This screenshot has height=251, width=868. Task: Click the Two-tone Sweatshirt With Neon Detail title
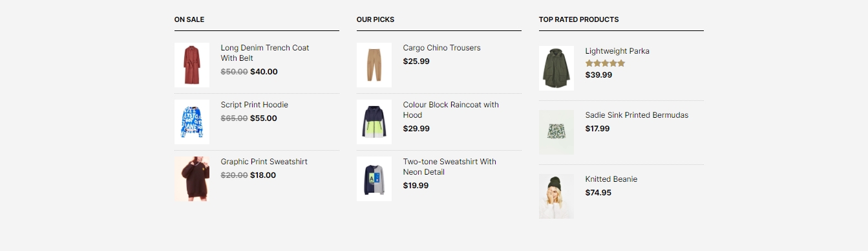pyautogui.click(x=450, y=167)
